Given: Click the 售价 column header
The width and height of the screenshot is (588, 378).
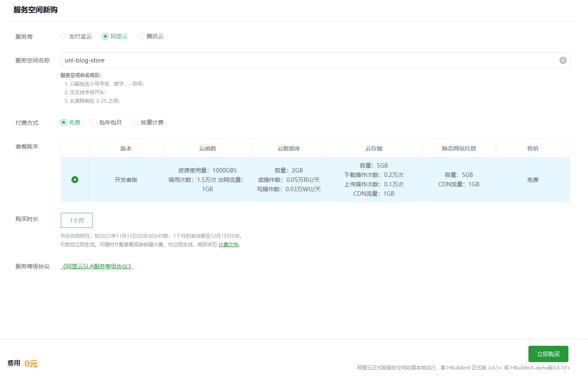Looking at the screenshot, I should tap(533, 148).
